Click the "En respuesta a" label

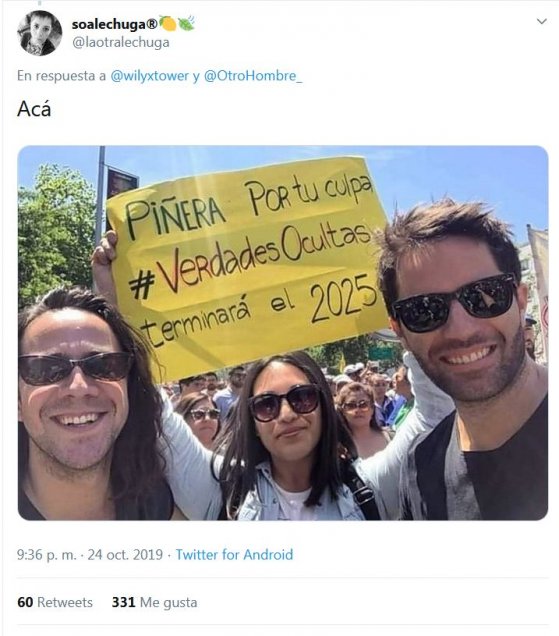click(61, 76)
